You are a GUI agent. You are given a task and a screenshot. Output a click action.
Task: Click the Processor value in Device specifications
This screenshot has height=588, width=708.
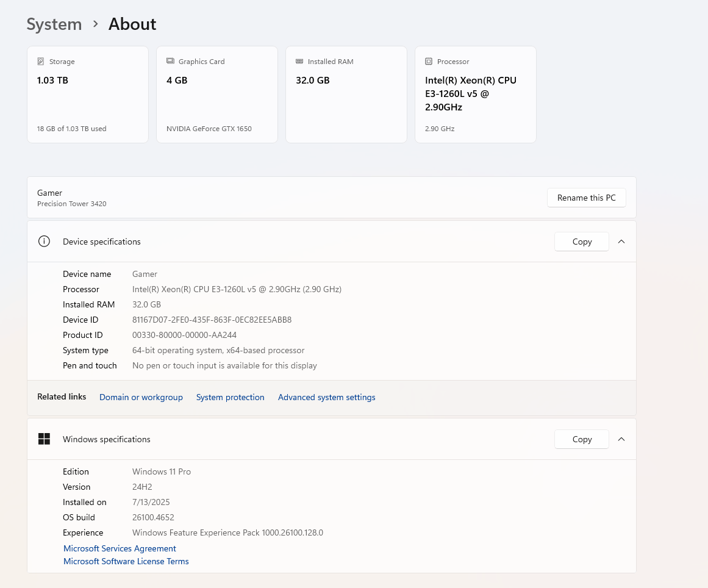tap(237, 289)
